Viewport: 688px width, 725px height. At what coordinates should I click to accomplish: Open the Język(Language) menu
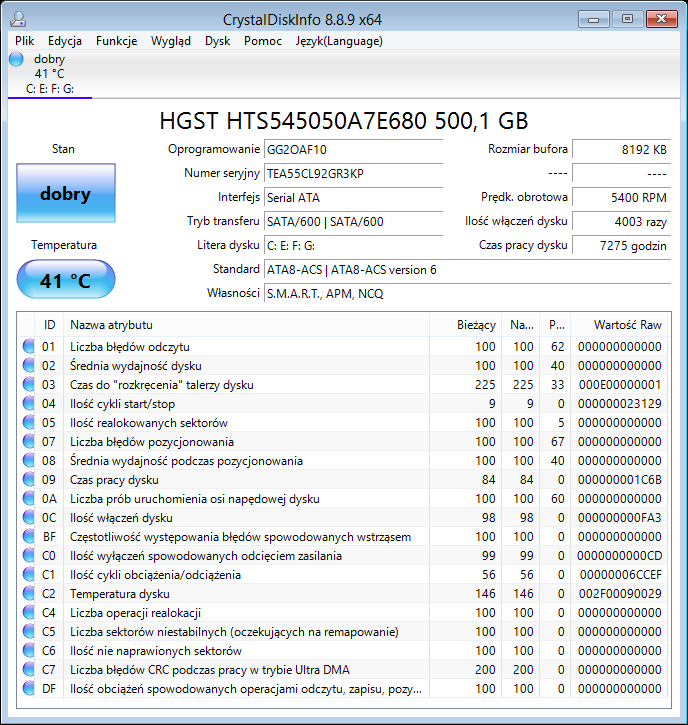tap(339, 41)
